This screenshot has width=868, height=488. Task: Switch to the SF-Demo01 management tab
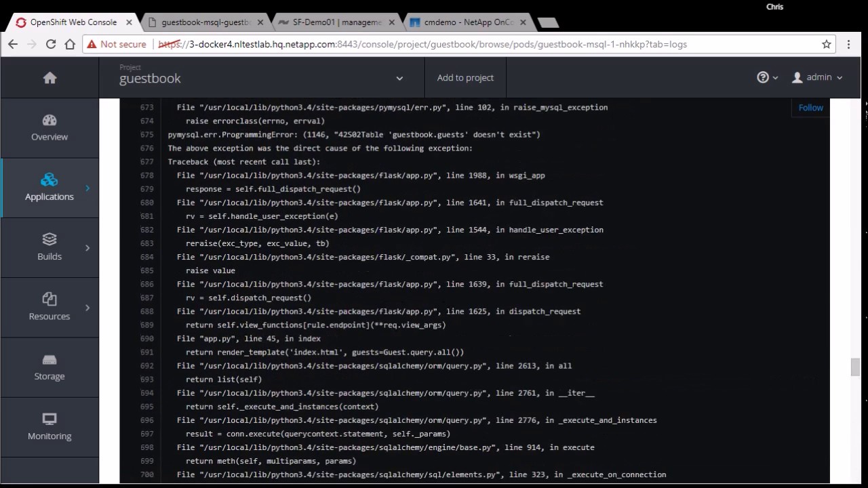click(336, 22)
